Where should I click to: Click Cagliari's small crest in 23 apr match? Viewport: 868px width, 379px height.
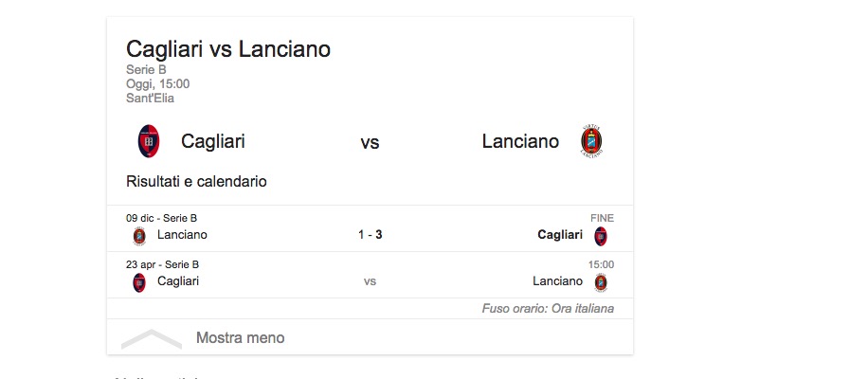[139, 282]
